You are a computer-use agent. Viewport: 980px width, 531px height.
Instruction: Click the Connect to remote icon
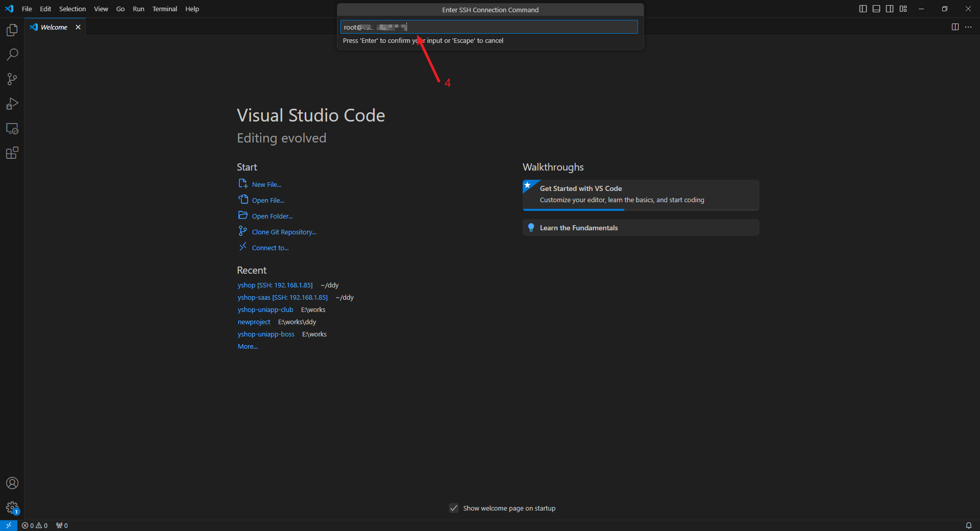click(243, 247)
